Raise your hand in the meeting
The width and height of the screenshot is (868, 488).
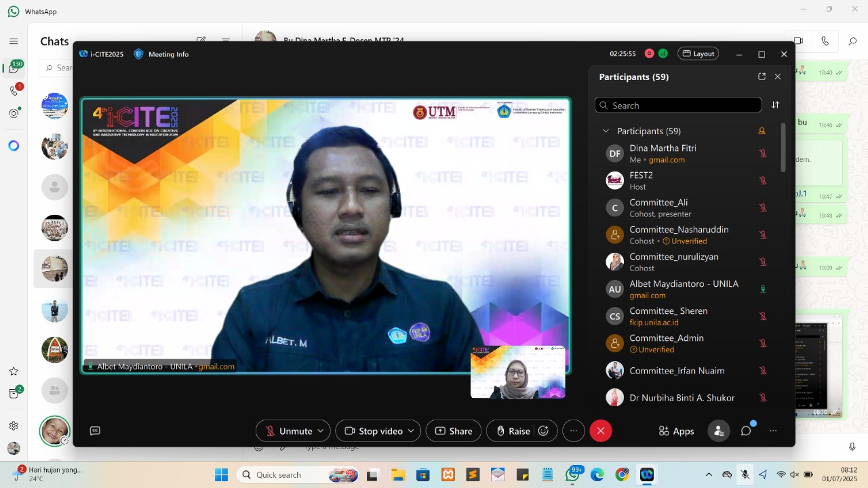coord(517,430)
